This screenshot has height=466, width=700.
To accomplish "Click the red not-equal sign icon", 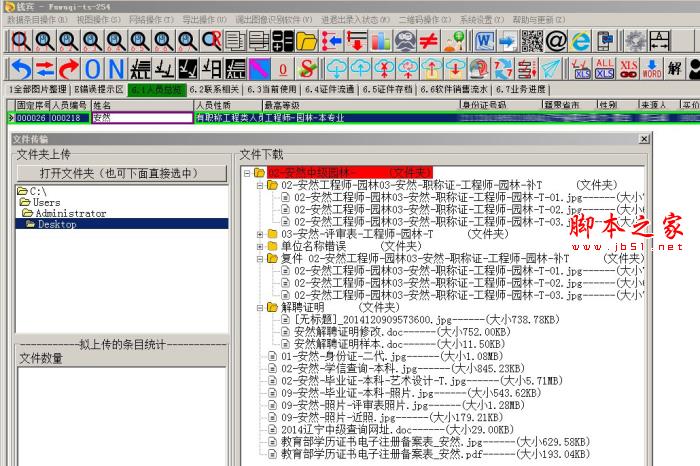I will (x=429, y=41).
